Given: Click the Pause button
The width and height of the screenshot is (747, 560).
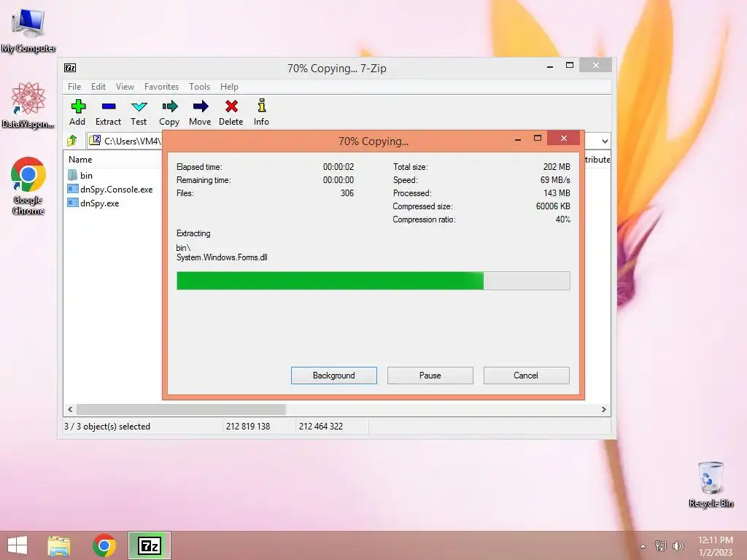Looking at the screenshot, I should click(x=430, y=376).
